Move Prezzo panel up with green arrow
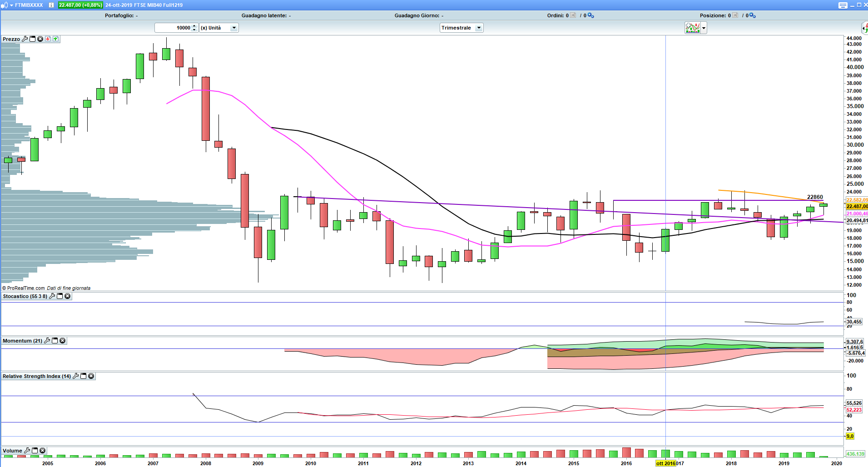This screenshot has height=467, width=868. pyautogui.click(x=55, y=39)
